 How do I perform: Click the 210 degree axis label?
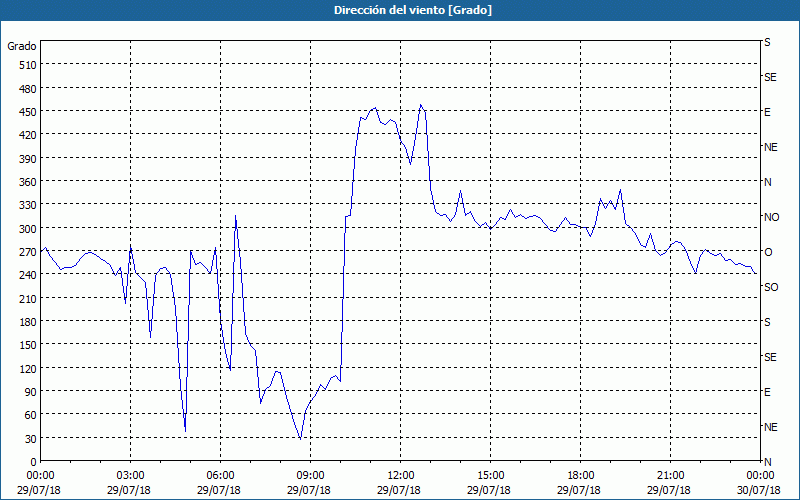coord(28,299)
